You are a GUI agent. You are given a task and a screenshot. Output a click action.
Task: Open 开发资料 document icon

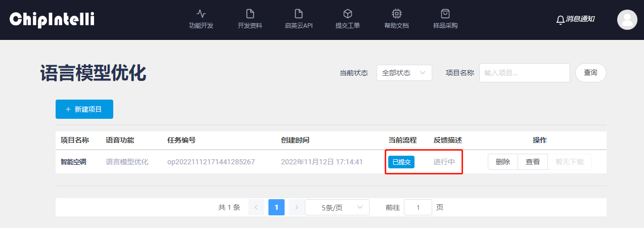point(250,14)
